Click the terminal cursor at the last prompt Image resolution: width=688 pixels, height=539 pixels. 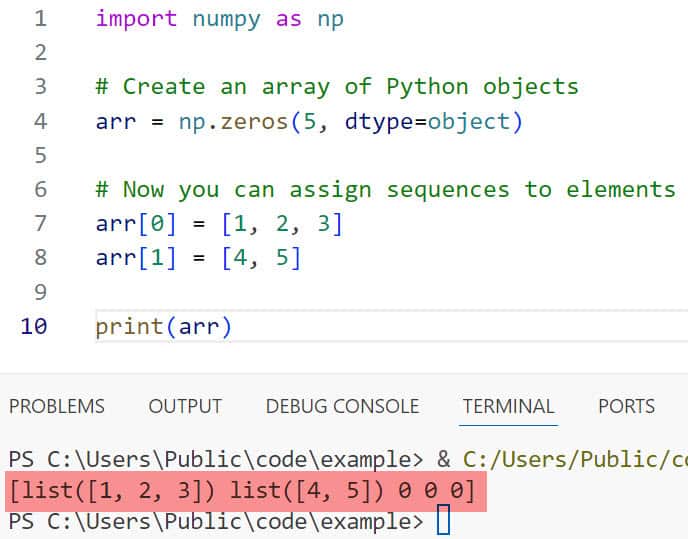(443, 520)
